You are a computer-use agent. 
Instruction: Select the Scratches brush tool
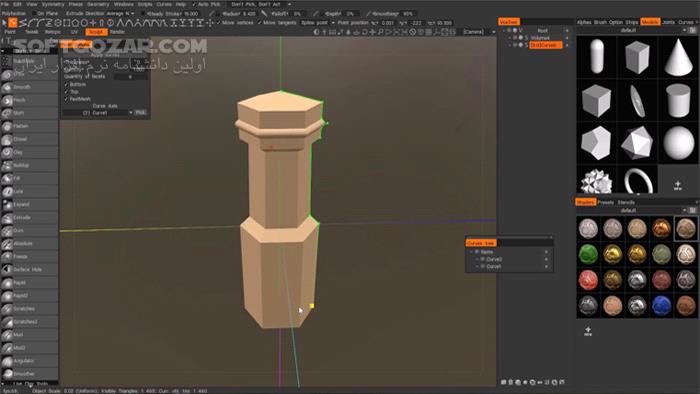click(x=29, y=309)
